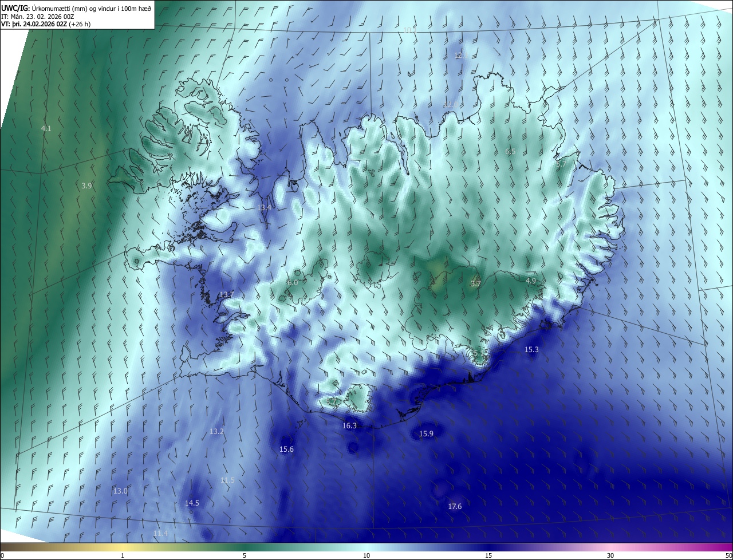Image resolution: width=733 pixels, height=560 pixels.
Task: Click the 15.3 value label
Action: pos(531,349)
